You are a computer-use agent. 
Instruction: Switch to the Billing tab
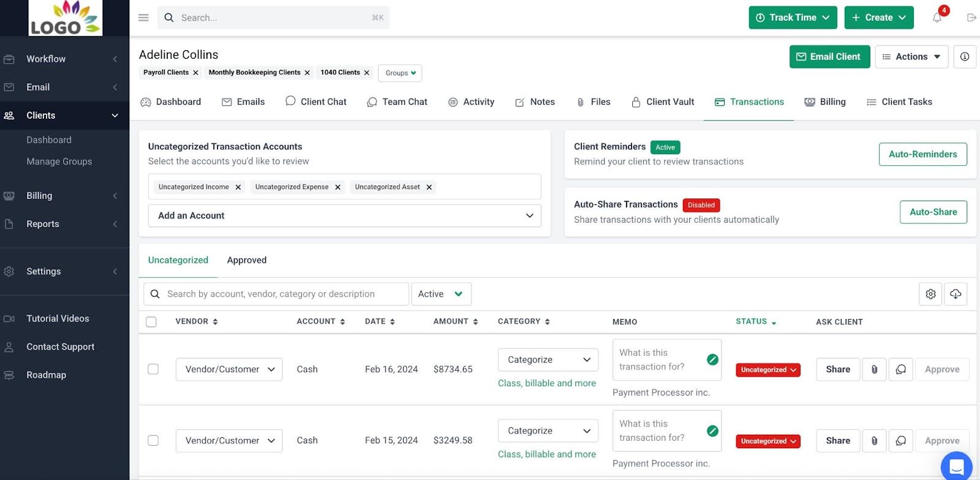coord(825,102)
